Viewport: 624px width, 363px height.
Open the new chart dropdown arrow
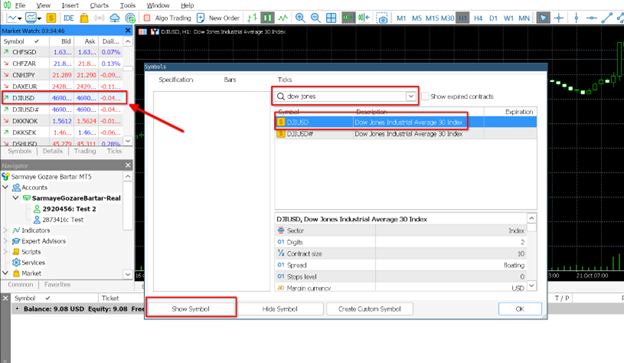pyautogui.click(x=20, y=18)
